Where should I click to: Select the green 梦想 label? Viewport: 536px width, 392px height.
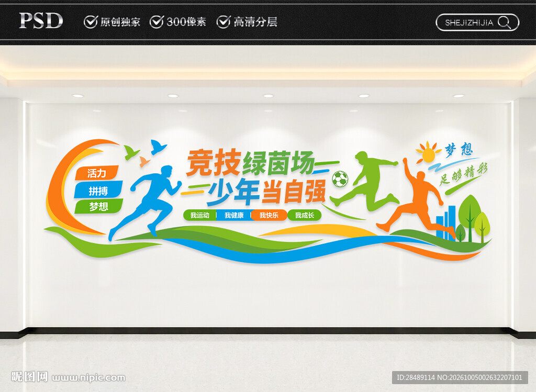click(99, 207)
